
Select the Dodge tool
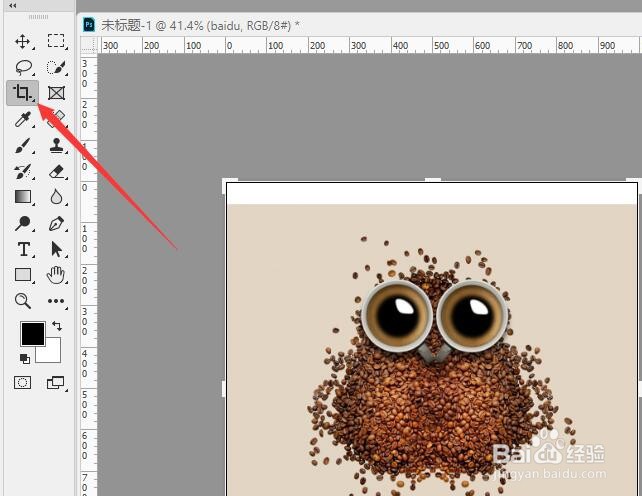(x=23, y=223)
